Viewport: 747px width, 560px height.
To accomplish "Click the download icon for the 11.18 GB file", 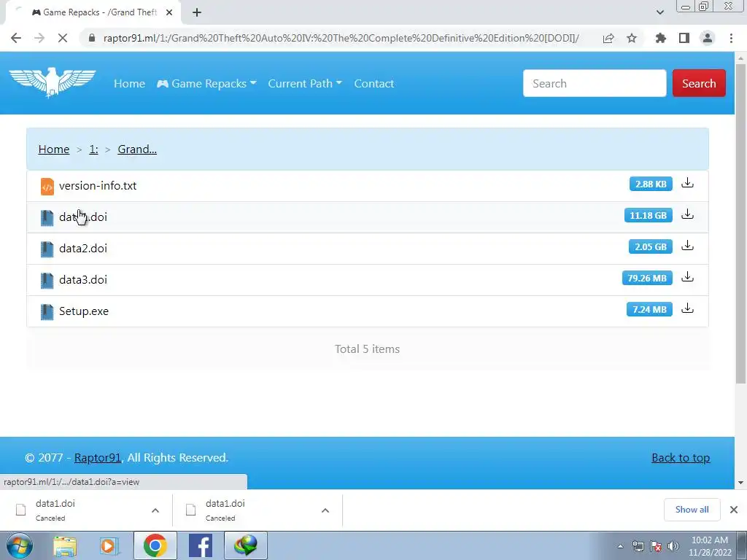I will [x=687, y=215].
